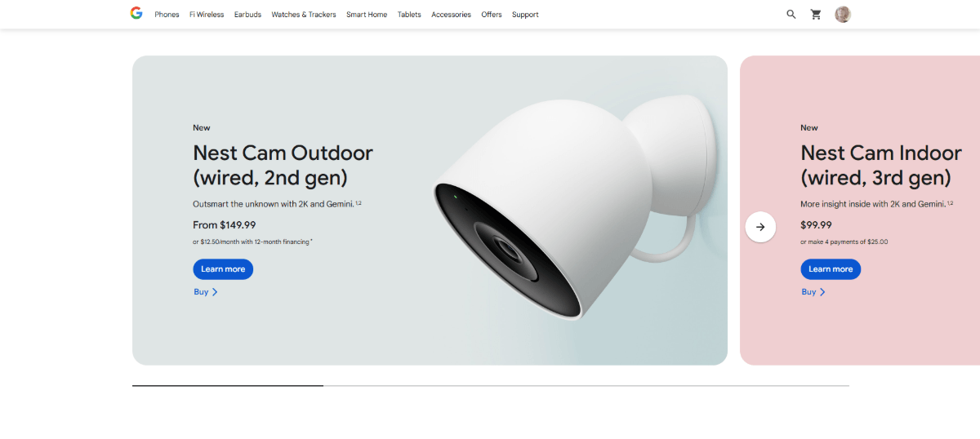Screen dimensions: 980x439
Task: Click the Google logo icon
Action: (136, 13)
